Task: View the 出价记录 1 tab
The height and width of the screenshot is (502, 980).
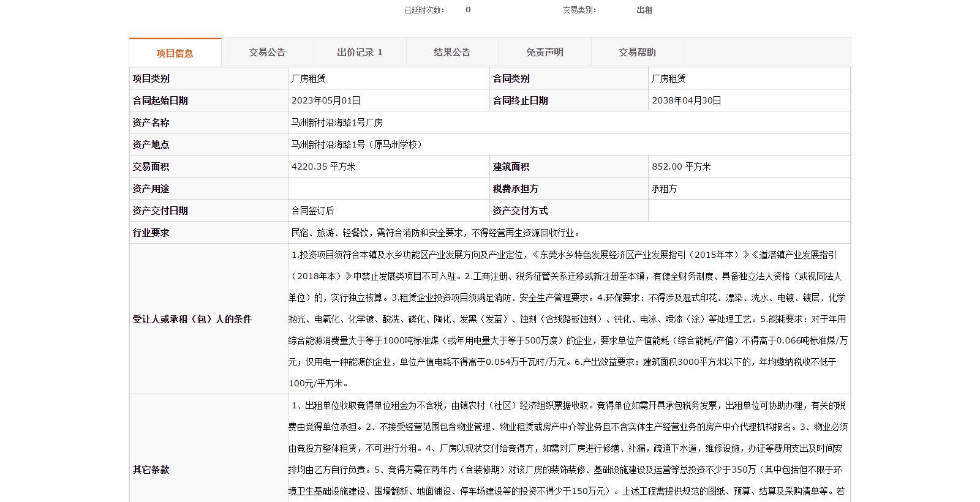Action: coord(360,53)
